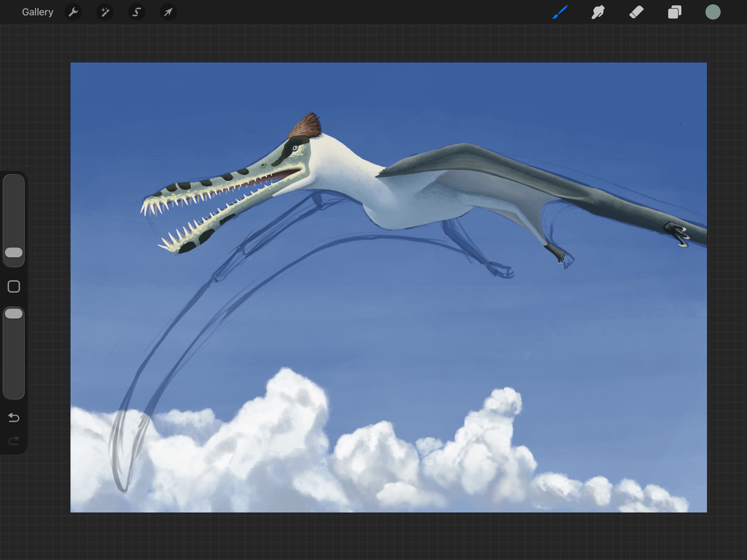The width and height of the screenshot is (747, 560).
Task: Select the Eraser tool
Action: pos(636,12)
